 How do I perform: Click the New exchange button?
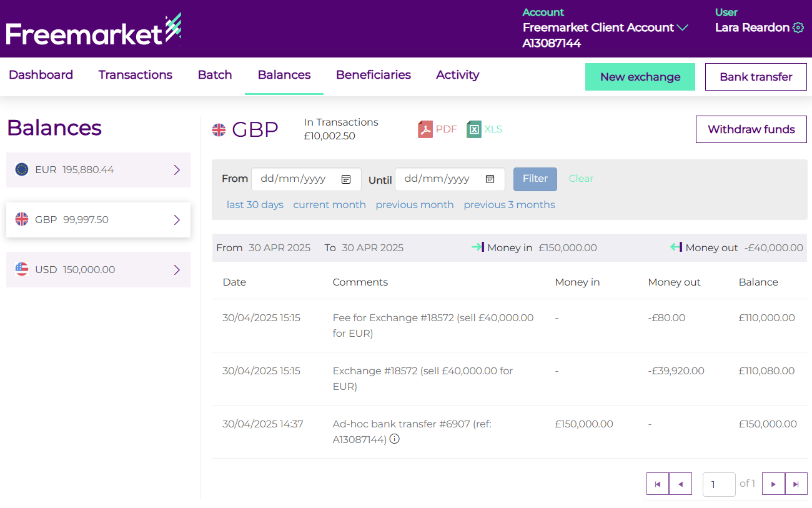pyautogui.click(x=640, y=77)
